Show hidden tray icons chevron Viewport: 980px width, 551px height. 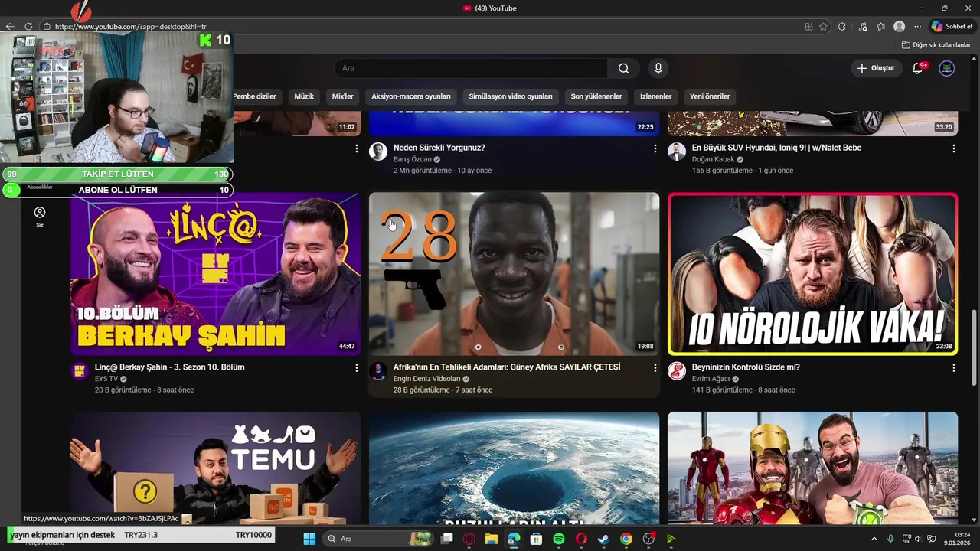point(874,539)
